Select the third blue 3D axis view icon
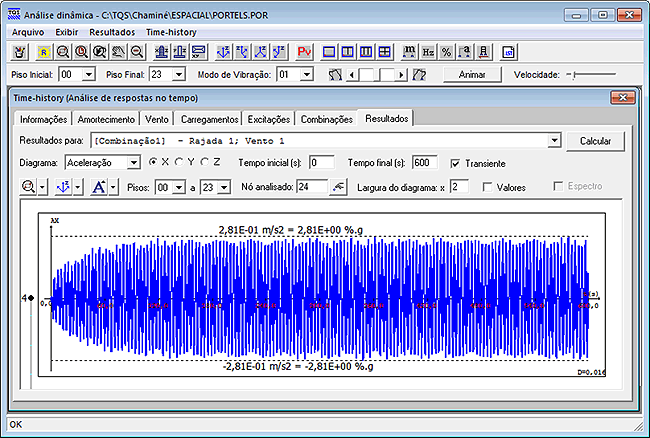 [261, 52]
